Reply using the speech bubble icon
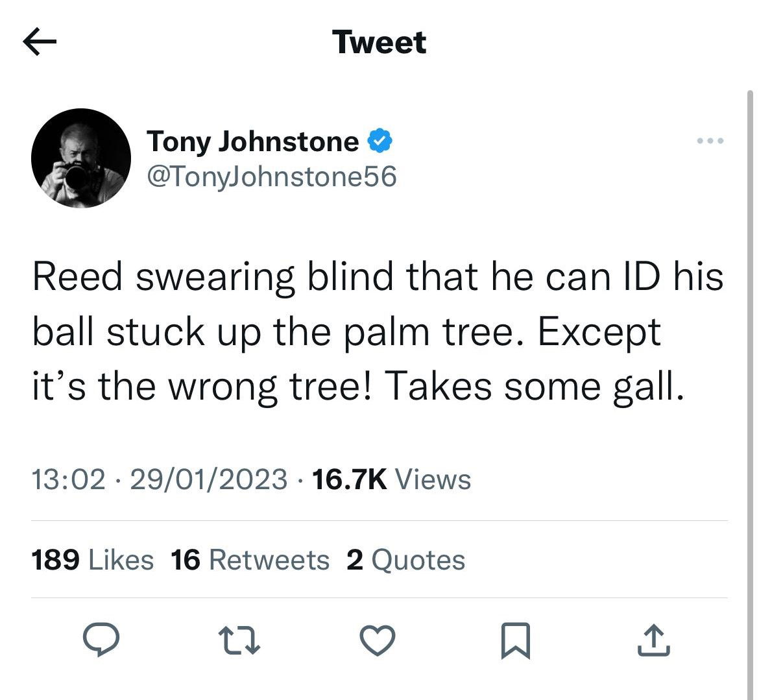Screen dimensions: 759x700 click(x=101, y=640)
